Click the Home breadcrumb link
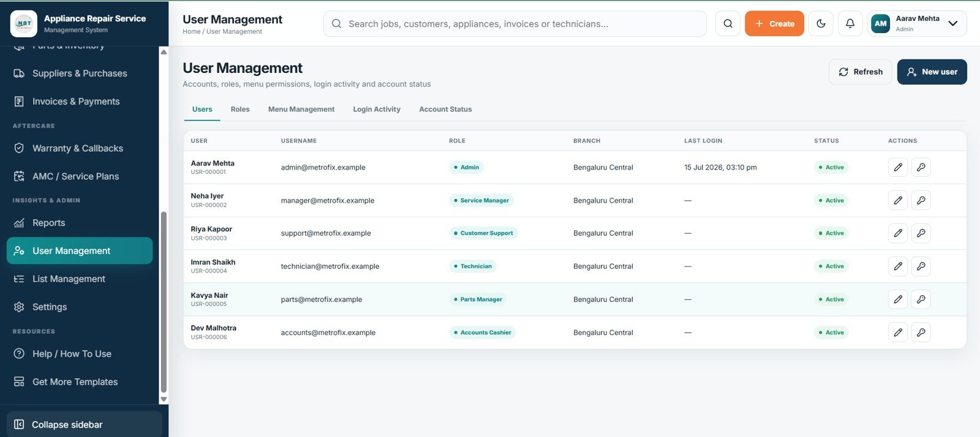 pyautogui.click(x=191, y=32)
